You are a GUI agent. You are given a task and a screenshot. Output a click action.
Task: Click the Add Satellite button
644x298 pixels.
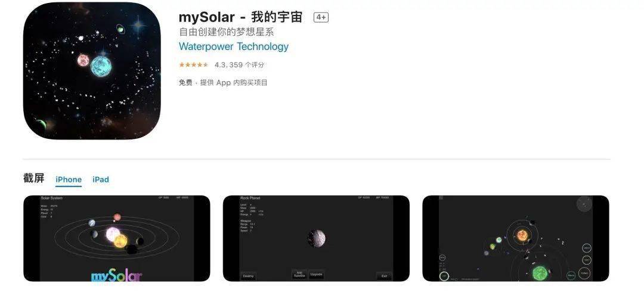point(299,275)
